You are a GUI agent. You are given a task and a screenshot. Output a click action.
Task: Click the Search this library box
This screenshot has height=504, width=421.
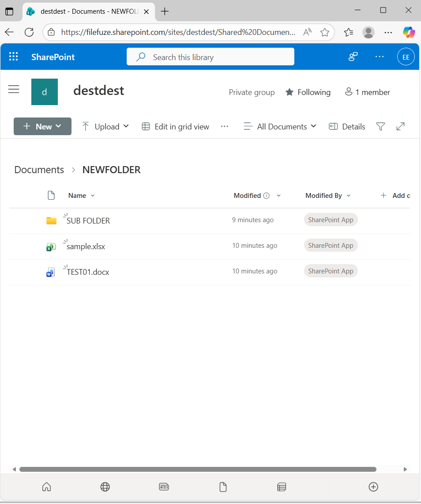pos(210,57)
